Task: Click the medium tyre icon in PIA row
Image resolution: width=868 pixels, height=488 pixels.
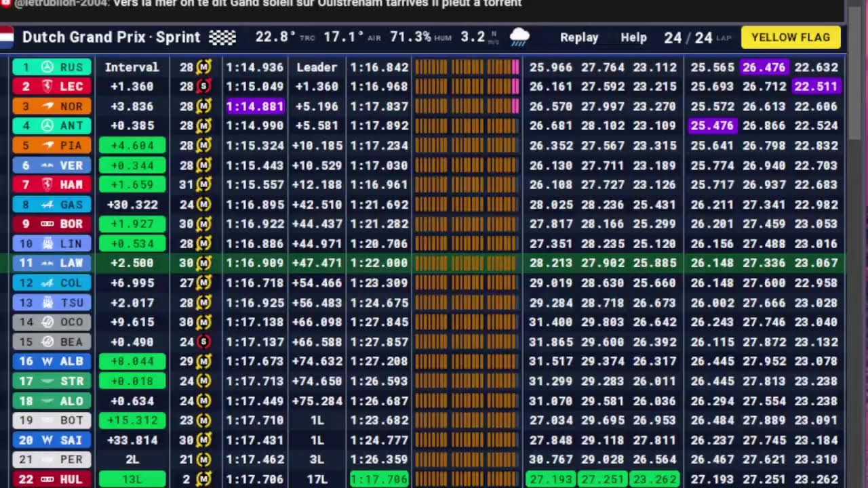Action: (x=203, y=145)
